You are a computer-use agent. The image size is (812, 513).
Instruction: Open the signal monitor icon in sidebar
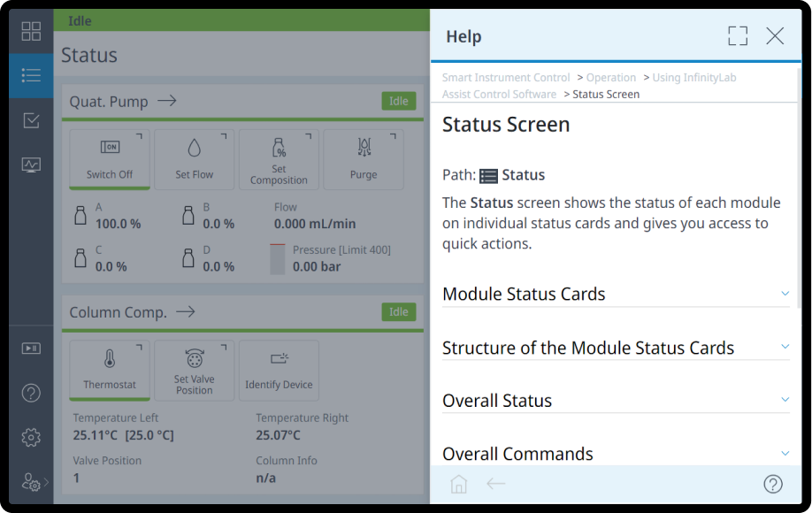tap(31, 165)
